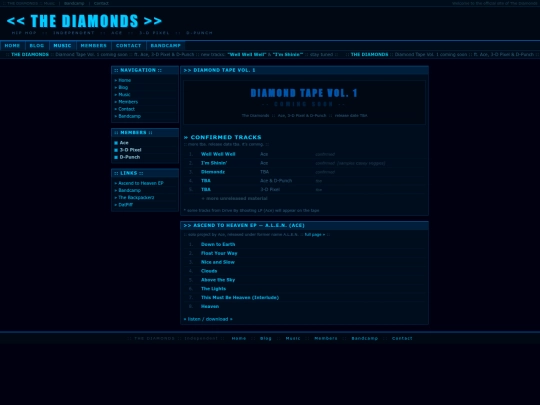Open Blog in Navigation sidebar

click(x=123, y=87)
